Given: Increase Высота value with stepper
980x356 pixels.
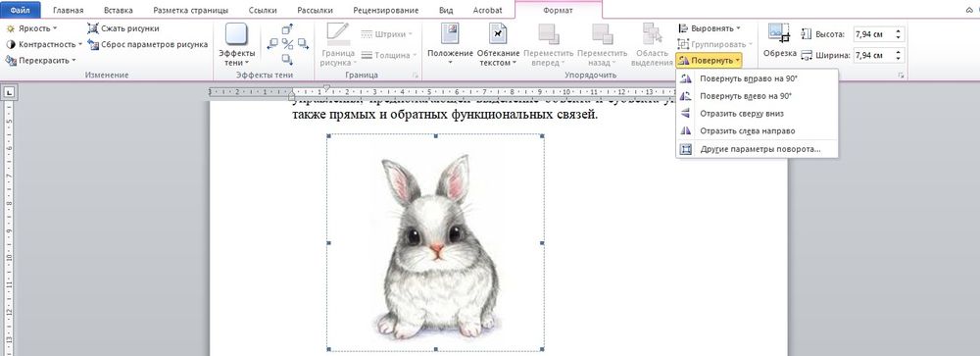Looking at the screenshot, I should (x=899, y=31).
